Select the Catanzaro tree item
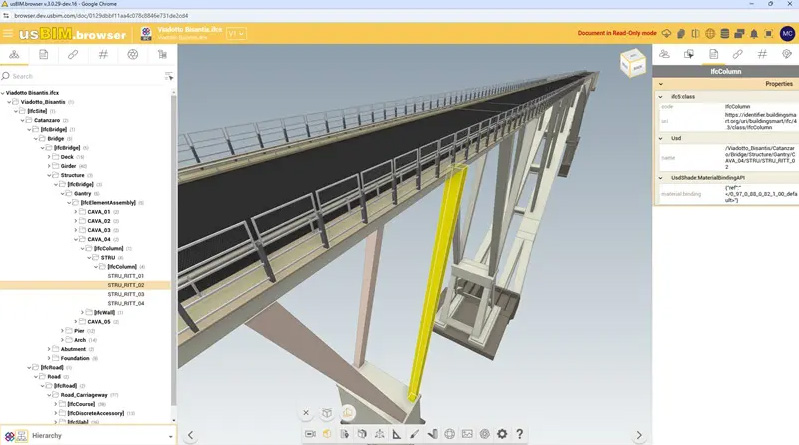This screenshot has height=445, width=799. click(x=47, y=120)
